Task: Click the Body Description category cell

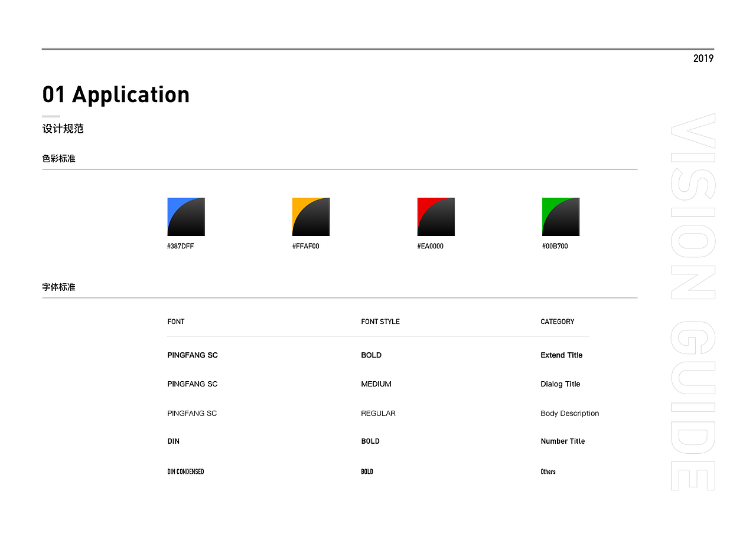Action: click(570, 414)
